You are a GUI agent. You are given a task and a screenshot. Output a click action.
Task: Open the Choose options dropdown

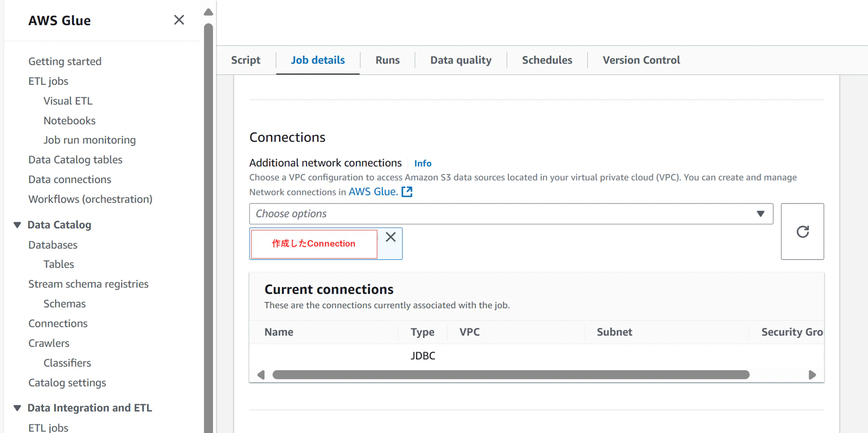(x=511, y=214)
